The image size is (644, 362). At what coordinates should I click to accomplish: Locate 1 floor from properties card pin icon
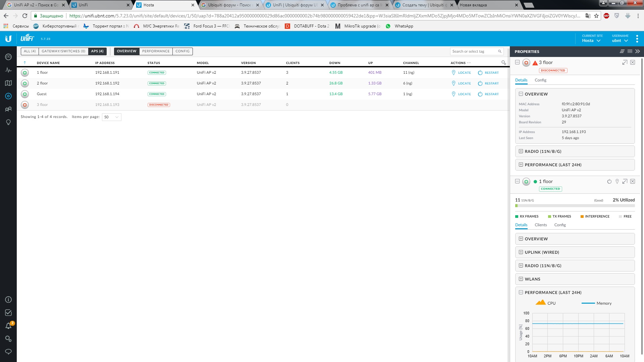coord(617,181)
